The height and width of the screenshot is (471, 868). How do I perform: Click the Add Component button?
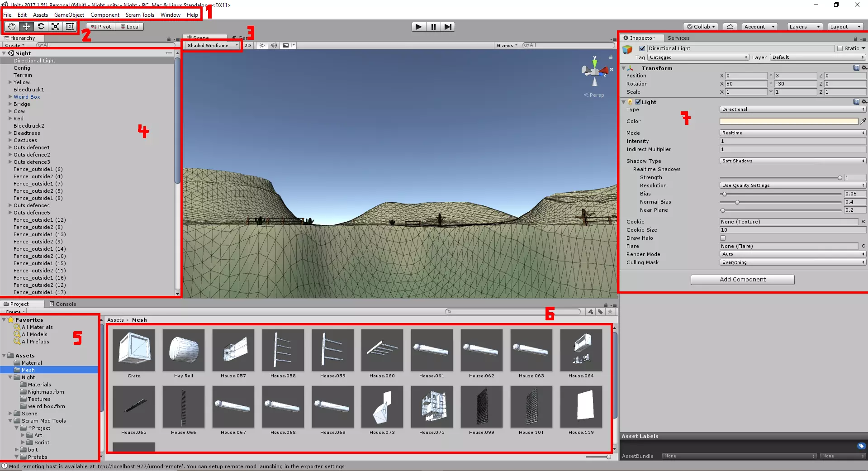(742, 280)
